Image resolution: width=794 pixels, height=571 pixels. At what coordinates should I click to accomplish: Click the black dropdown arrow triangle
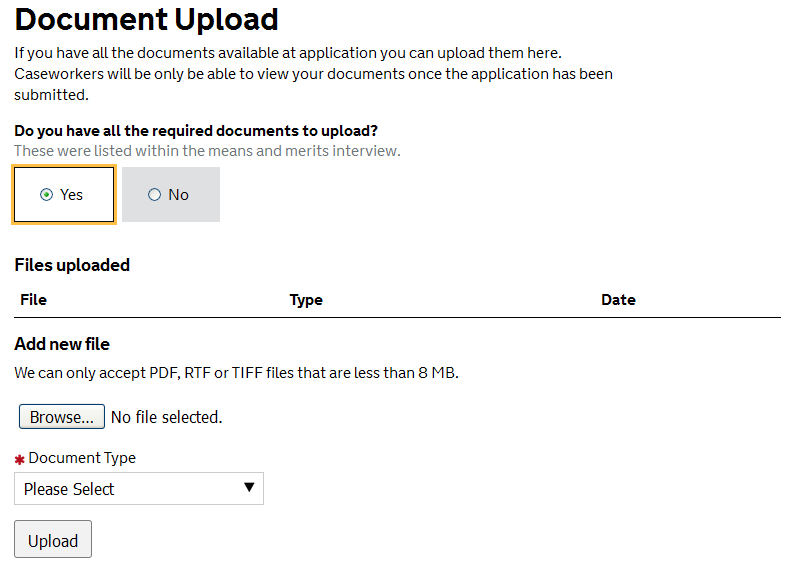click(249, 488)
